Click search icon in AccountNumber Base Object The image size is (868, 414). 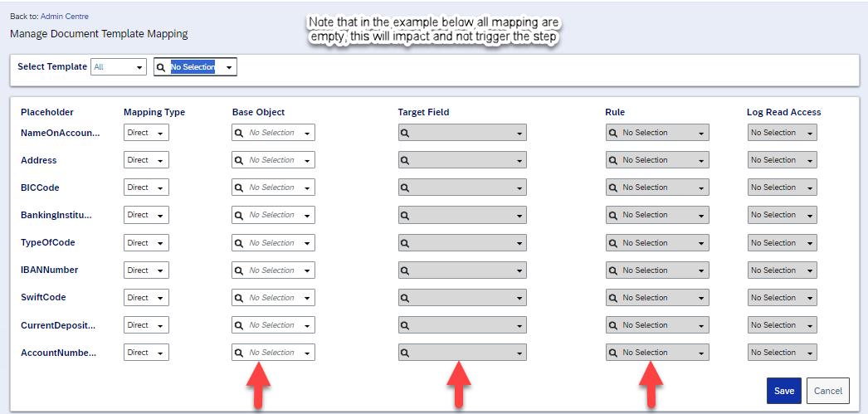(x=239, y=353)
